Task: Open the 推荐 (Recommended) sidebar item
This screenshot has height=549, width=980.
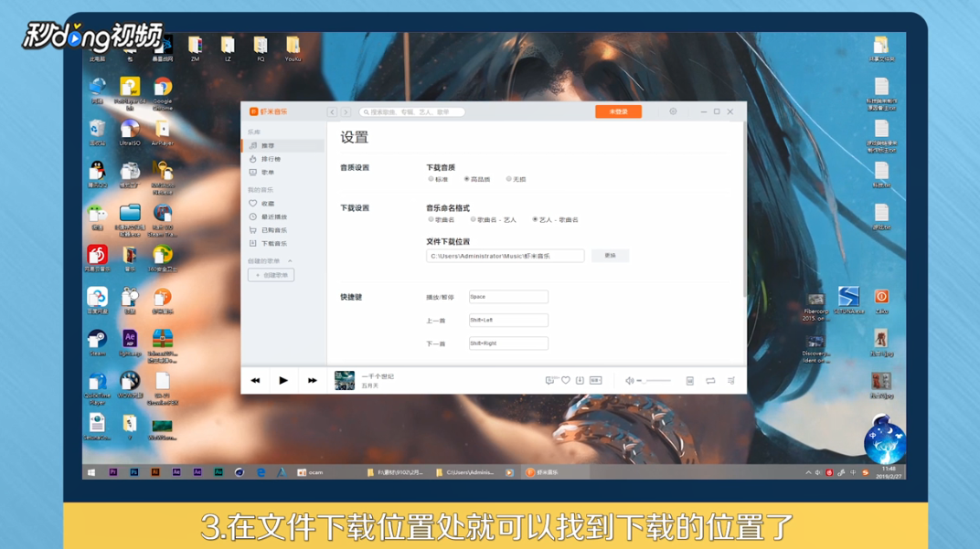Action: (283, 145)
